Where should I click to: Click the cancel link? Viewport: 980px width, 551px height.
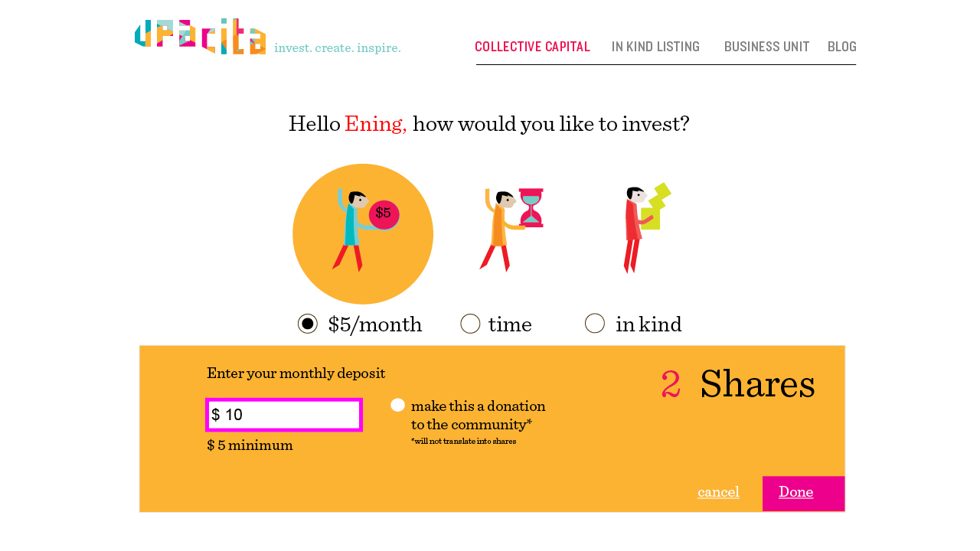[x=718, y=492]
